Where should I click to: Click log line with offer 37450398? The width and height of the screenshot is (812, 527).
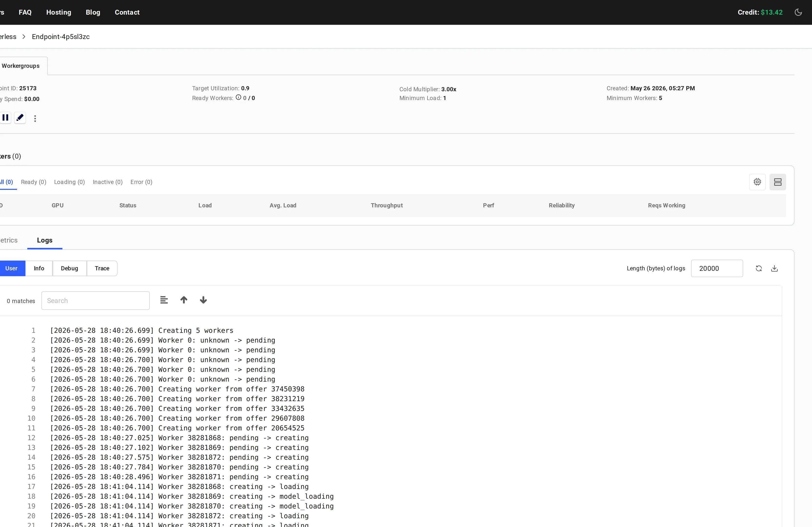click(x=177, y=389)
